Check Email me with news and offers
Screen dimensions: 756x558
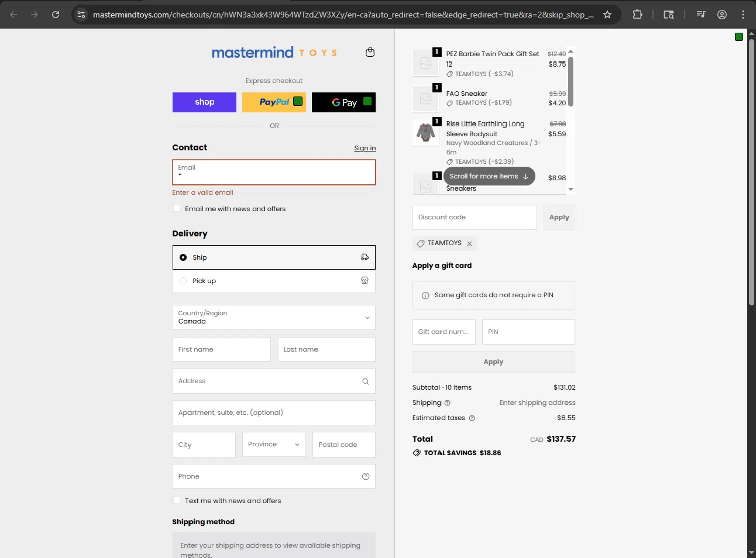pos(177,209)
